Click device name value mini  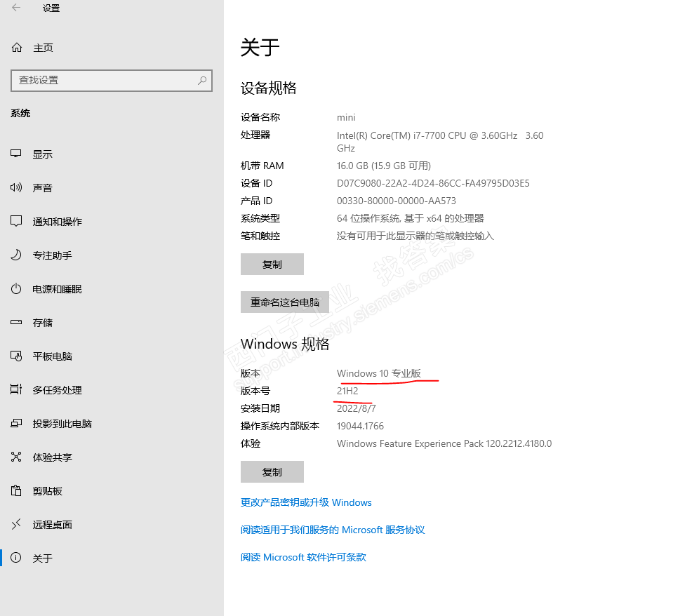pyautogui.click(x=346, y=117)
